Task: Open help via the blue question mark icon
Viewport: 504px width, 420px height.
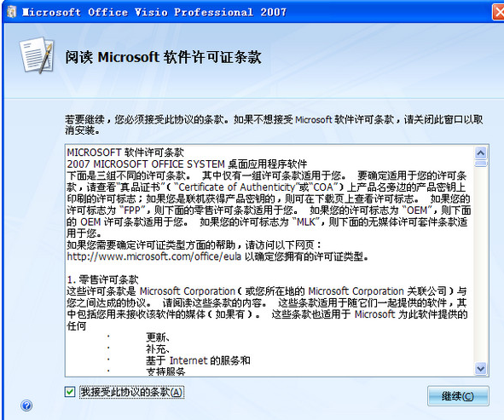Action: pos(26,406)
